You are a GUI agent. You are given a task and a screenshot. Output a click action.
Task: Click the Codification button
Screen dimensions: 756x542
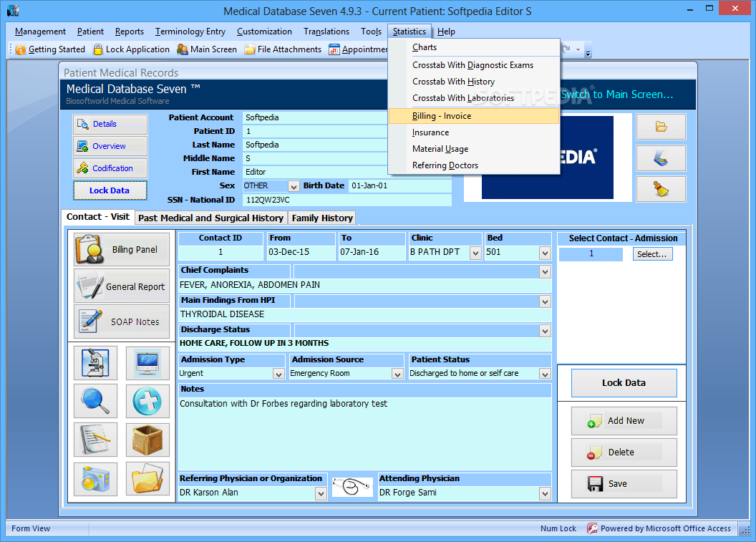(110, 168)
